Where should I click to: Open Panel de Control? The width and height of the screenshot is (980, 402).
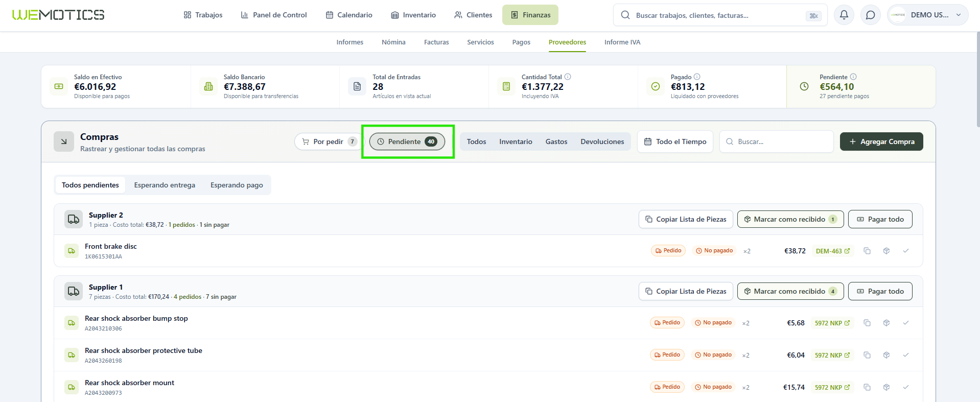[274, 15]
